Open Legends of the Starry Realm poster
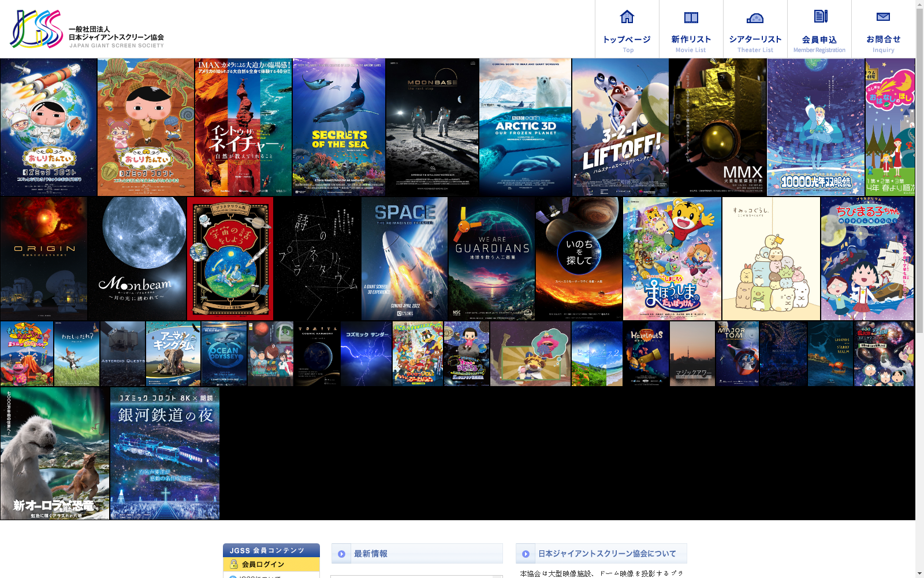924x578 pixels. coord(830,354)
